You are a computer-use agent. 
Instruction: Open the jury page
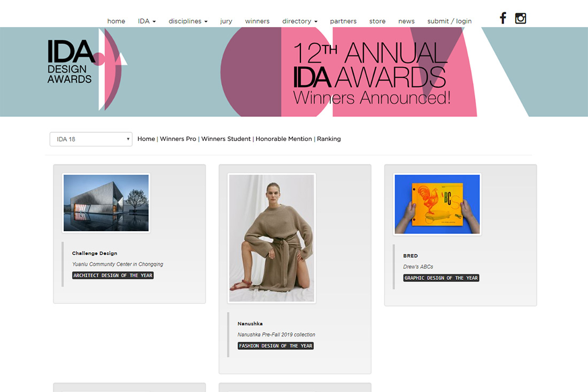[x=226, y=21]
